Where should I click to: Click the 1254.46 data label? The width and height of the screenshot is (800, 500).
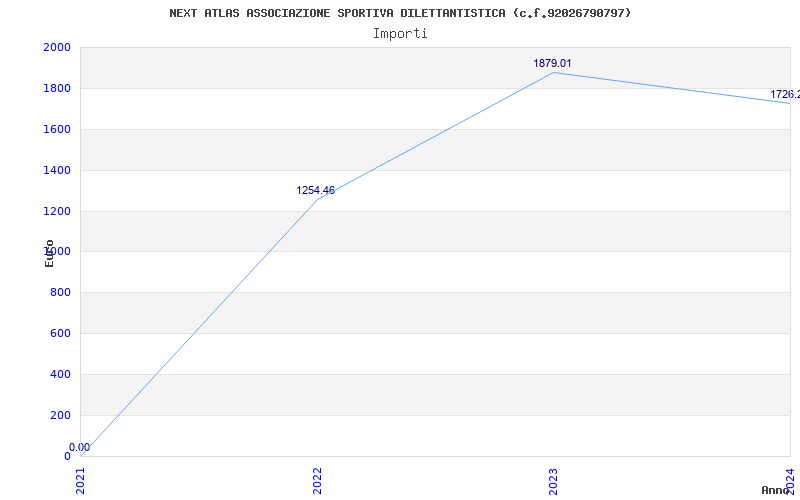pyautogui.click(x=316, y=190)
